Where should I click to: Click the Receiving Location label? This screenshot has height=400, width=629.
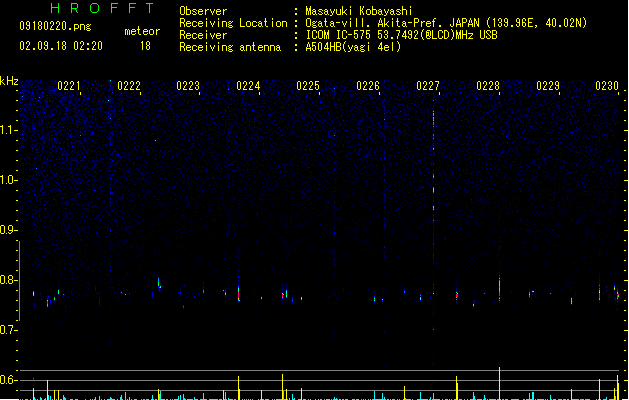(233, 23)
